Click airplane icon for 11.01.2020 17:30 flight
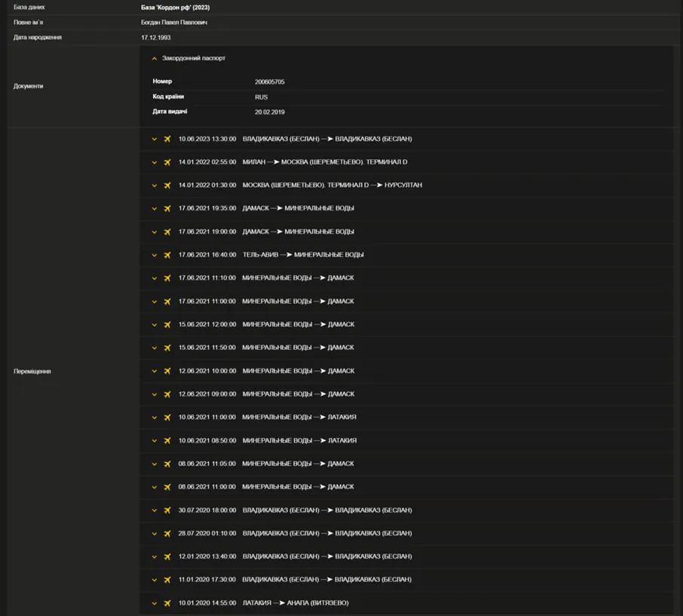 [x=167, y=580]
